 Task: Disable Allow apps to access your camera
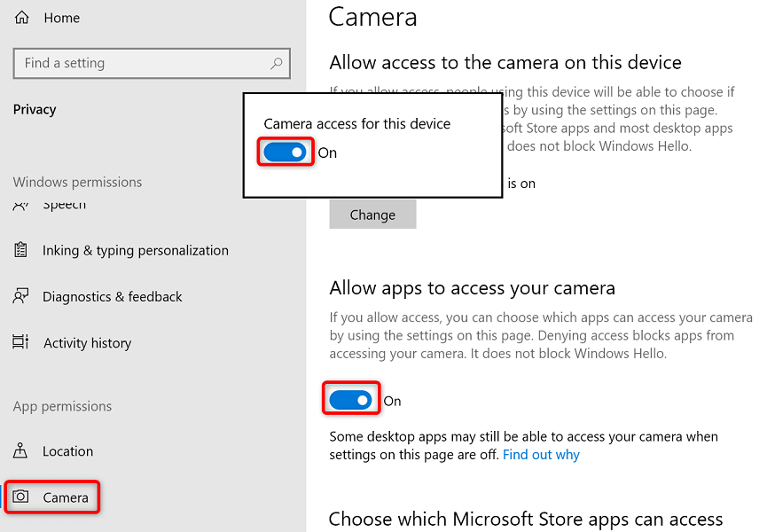point(351,401)
